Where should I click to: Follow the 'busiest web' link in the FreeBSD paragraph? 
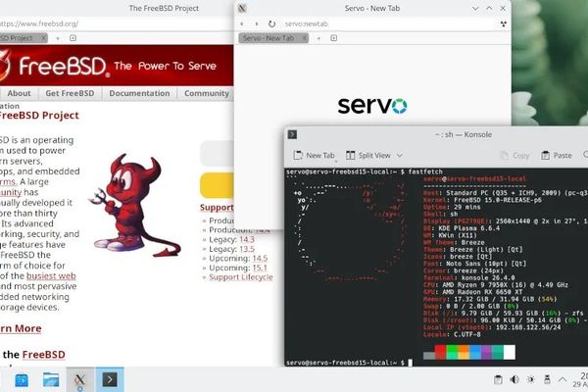51,276
